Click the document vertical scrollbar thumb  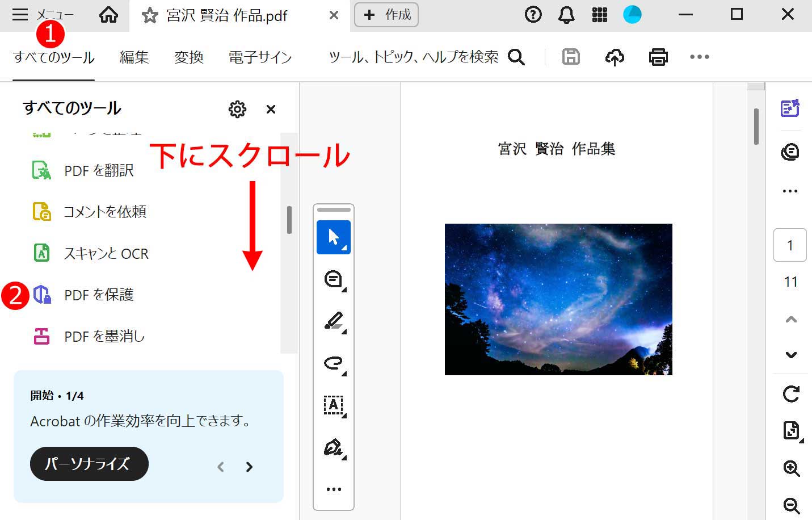[756, 126]
